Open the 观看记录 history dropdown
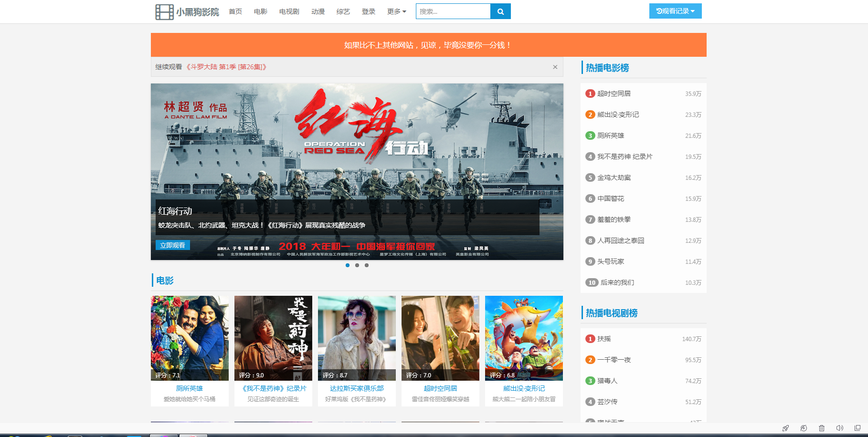 [675, 11]
